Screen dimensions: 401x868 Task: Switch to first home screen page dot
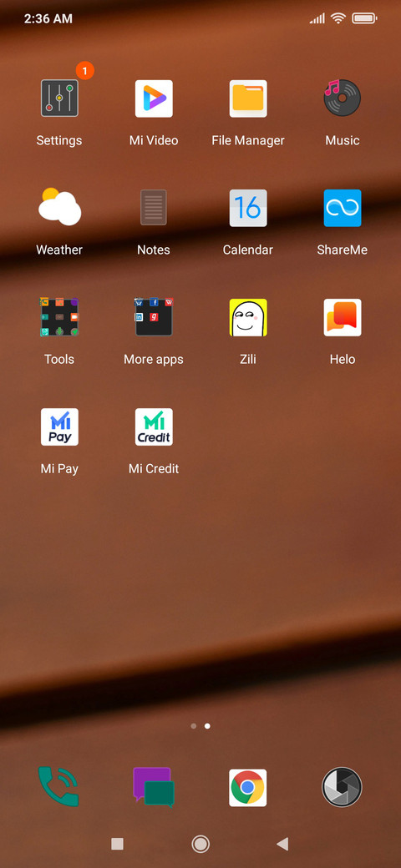point(193,726)
